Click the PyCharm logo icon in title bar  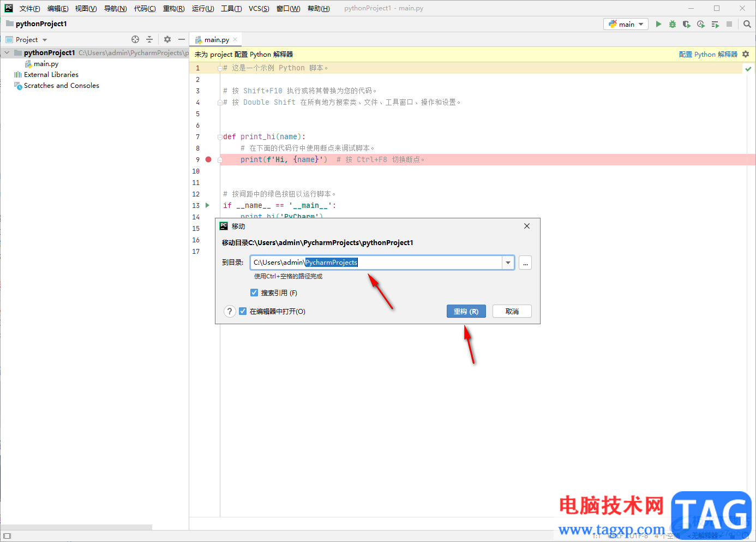tap(9, 8)
